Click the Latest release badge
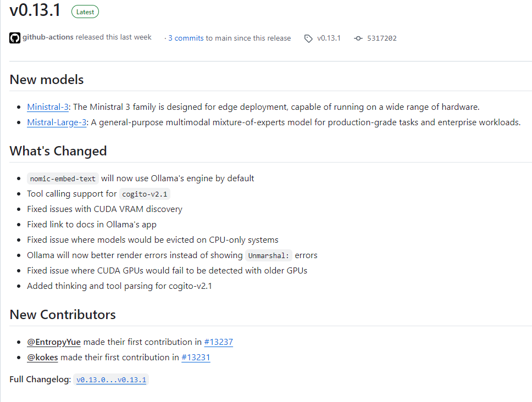This screenshot has width=532, height=402. click(85, 12)
